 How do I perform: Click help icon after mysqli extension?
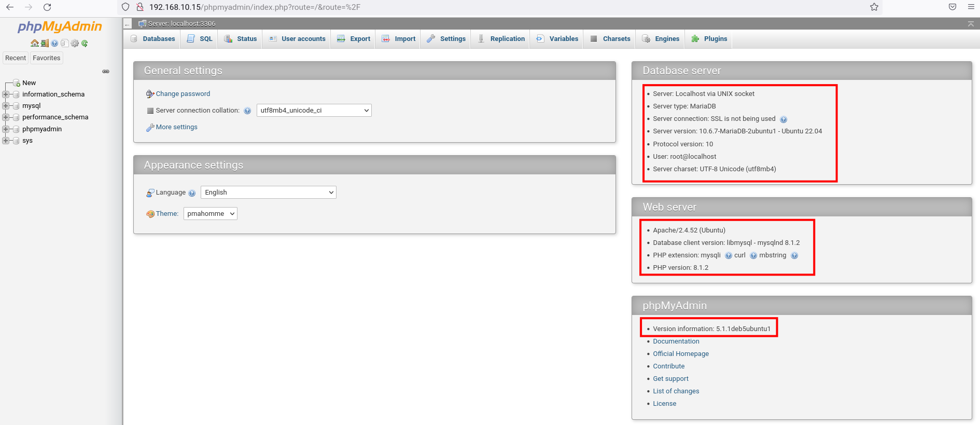click(729, 255)
